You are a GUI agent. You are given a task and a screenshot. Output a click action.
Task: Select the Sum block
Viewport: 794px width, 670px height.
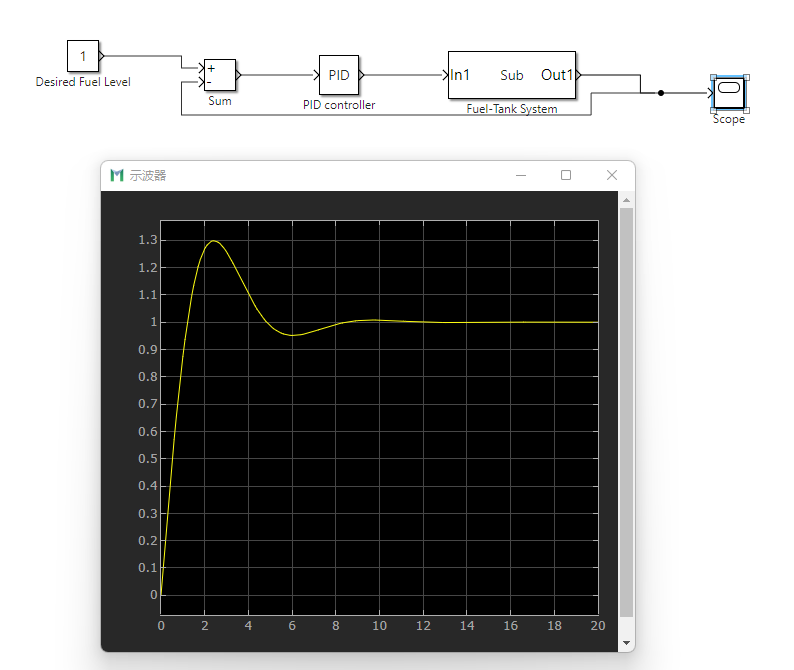(219, 75)
